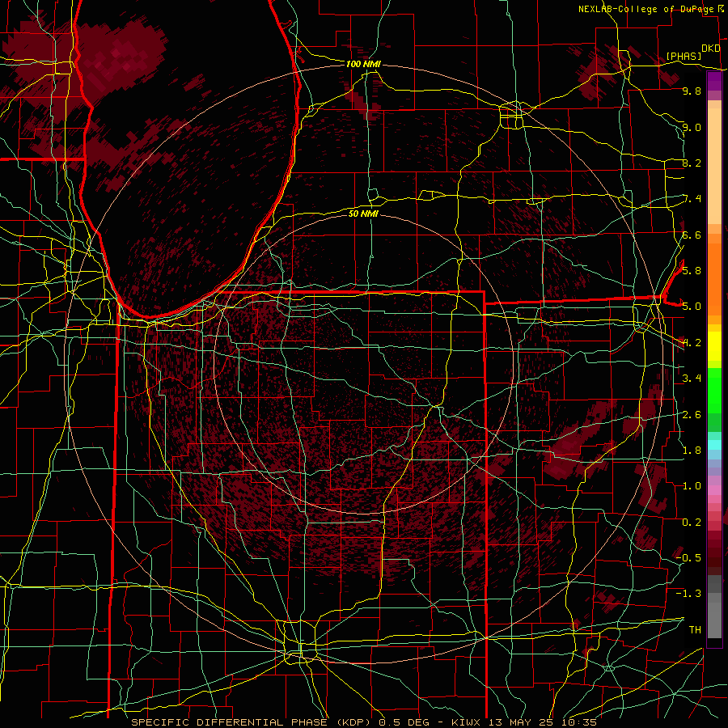Click the 10:35 time in the caption

pyautogui.click(x=578, y=722)
